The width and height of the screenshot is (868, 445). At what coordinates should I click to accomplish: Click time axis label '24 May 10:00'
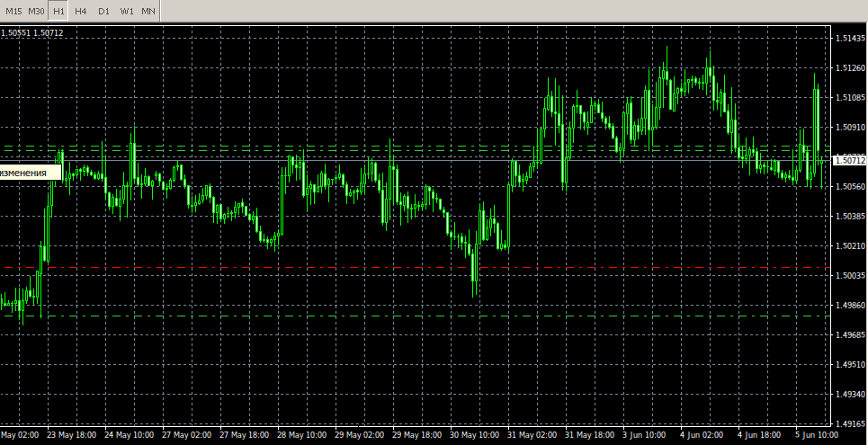129,435
